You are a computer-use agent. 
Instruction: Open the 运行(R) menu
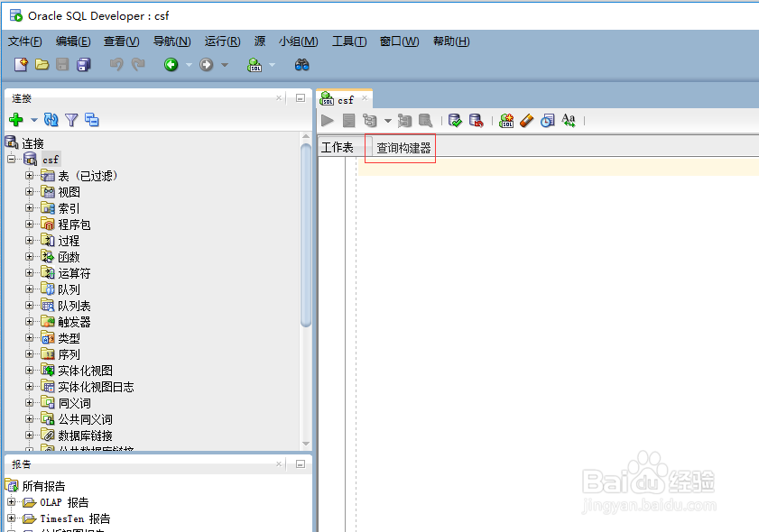point(222,41)
